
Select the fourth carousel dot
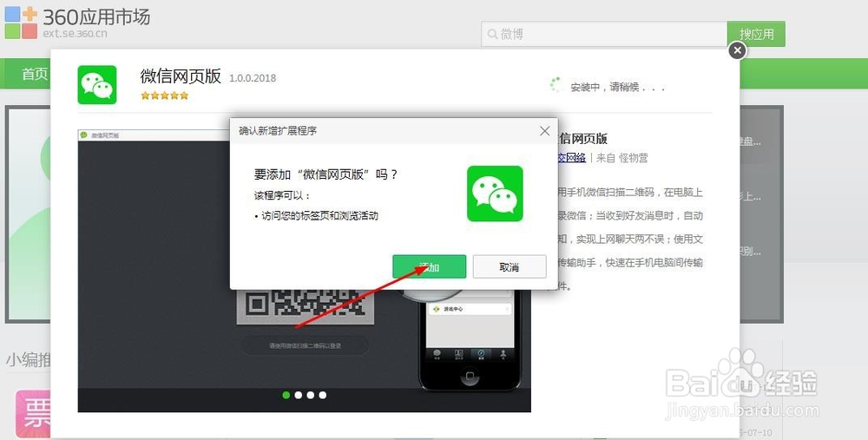click(323, 395)
